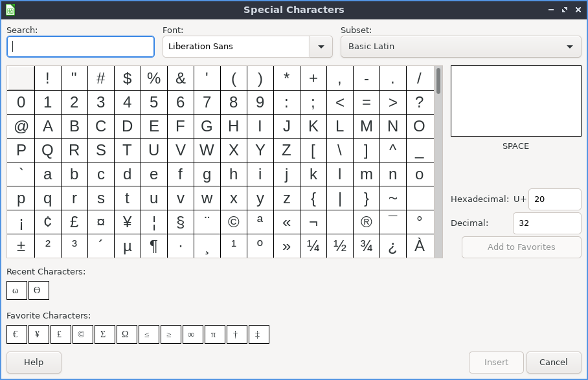Select the pilcrow ¶ character in the grid
Image resolution: width=588 pixels, height=380 pixels.
tap(154, 246)
